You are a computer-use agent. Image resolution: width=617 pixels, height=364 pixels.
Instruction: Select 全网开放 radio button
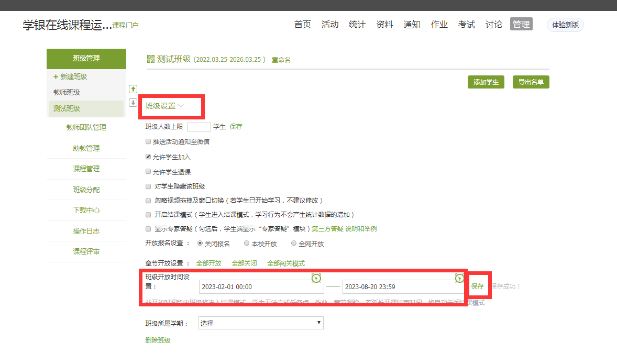[293, 243]
